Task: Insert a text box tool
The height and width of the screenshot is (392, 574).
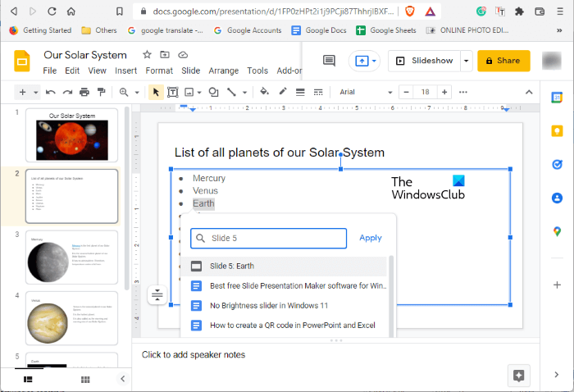Action: (173, 92)
